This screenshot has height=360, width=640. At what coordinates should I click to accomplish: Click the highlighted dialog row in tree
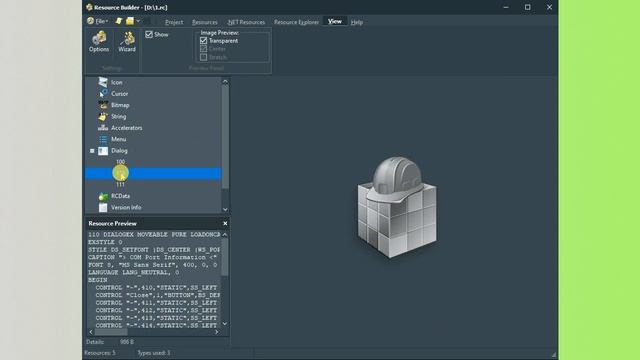153,173
